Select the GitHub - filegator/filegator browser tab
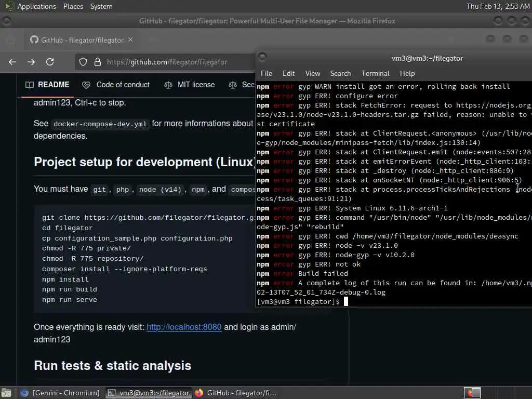 point(82,40)
